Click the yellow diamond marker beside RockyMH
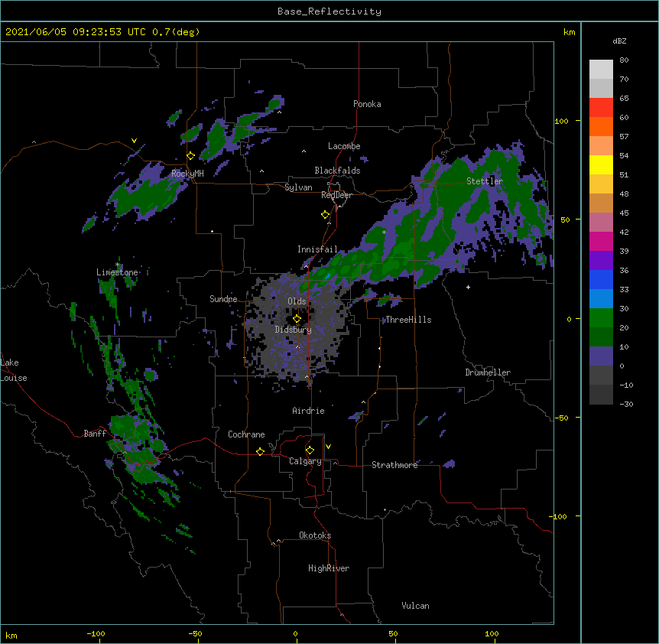 pyautogui.click(x=191, y=156)
